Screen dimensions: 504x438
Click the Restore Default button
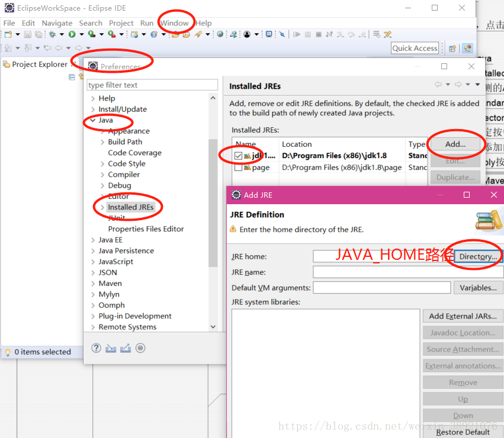pyautogui.click(x=463, y=433)
